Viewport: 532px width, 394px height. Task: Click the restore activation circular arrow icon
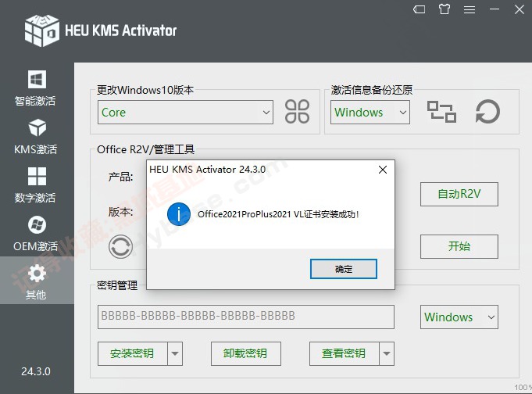click(x=487, y=112)
